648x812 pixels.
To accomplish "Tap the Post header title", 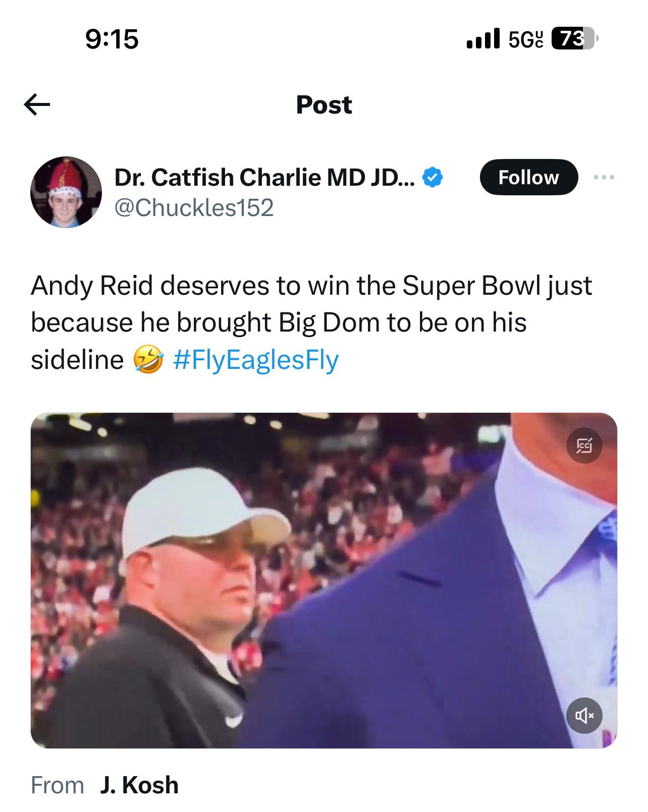I will (324, 105).
